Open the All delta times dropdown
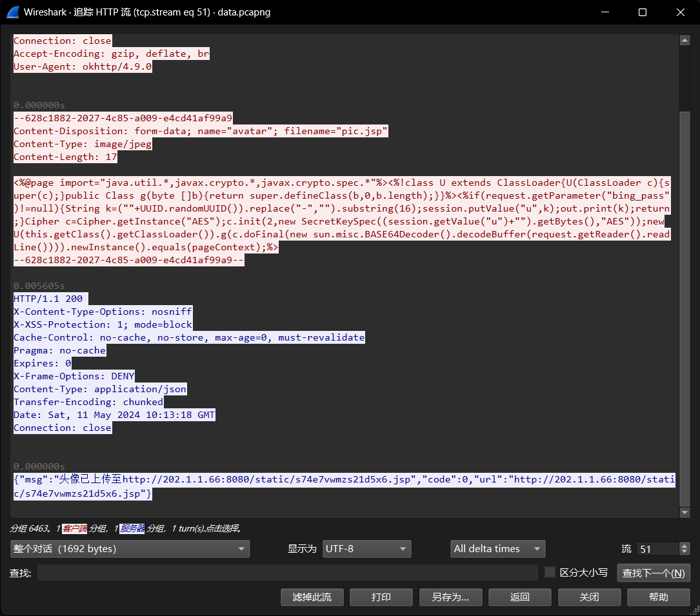700x616 pixels. 498,549
